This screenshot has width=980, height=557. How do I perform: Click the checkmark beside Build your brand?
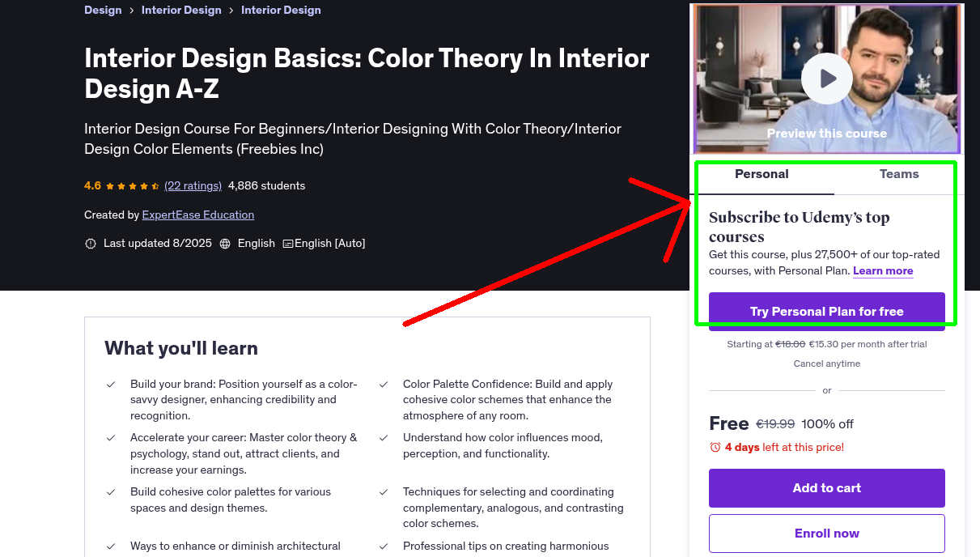pyautogui.click(x=111, y=385)
